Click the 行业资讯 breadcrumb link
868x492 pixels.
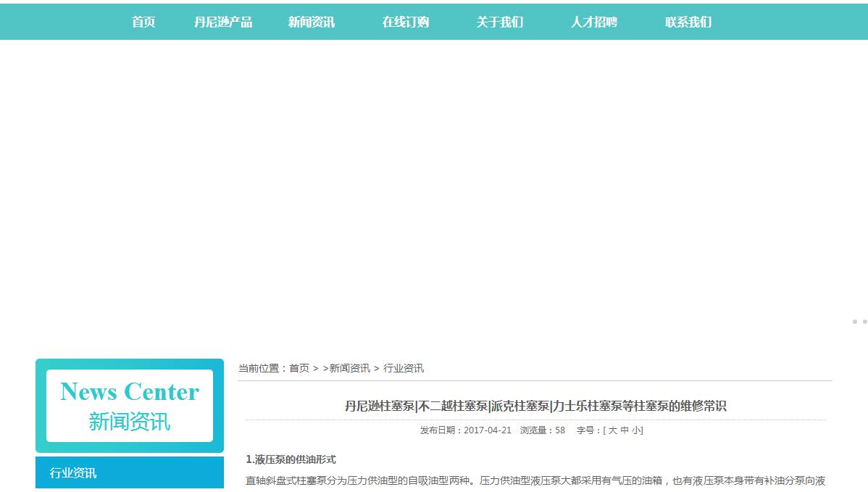tap(404, 368)
